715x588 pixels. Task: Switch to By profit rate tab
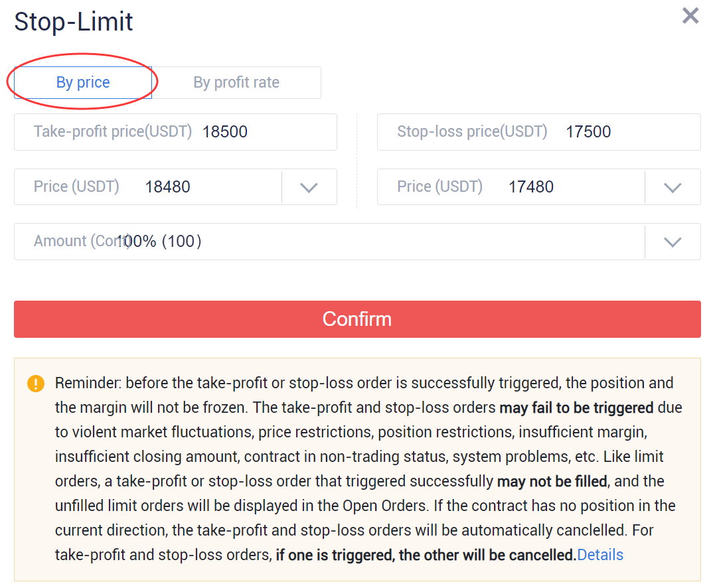[x=236, y=82]
